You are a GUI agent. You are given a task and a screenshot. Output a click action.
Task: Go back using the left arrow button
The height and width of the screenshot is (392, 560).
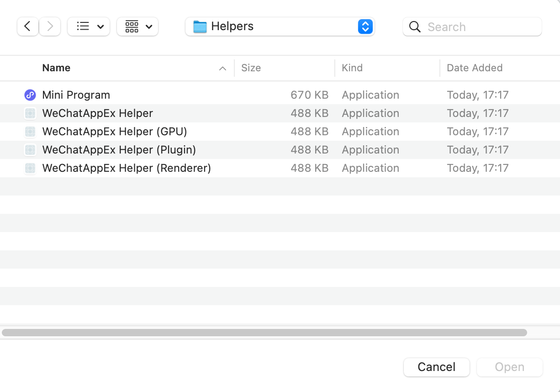[27, 26]
